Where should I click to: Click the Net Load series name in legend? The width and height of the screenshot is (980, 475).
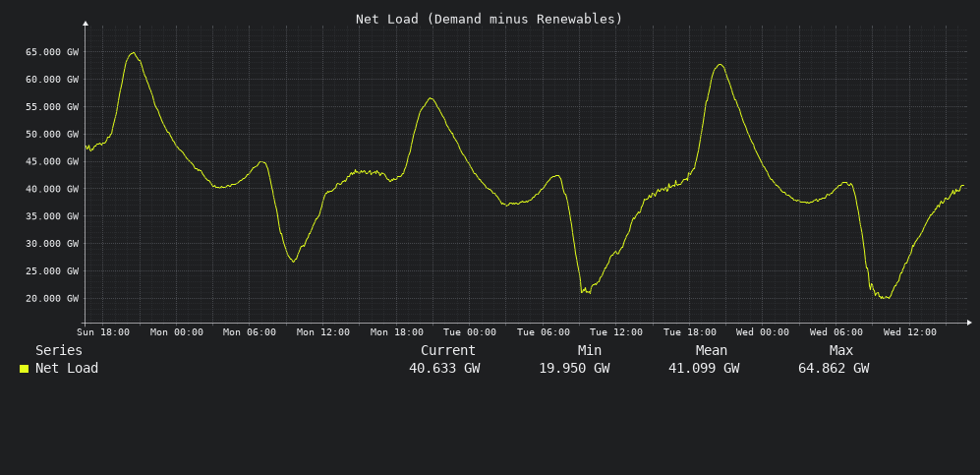pos(67,368)
